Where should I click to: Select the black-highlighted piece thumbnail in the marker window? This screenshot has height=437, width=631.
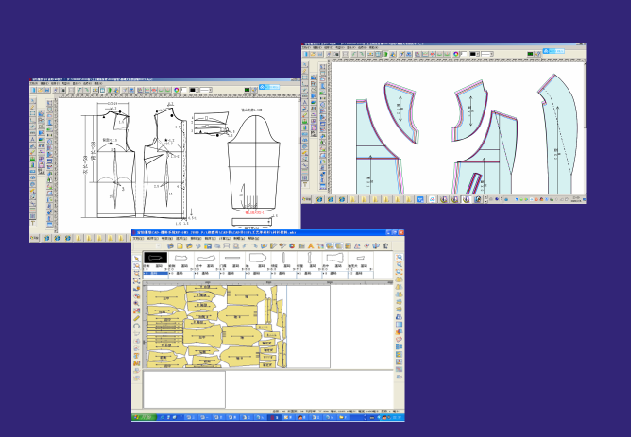pyautogui.click(x=153, y=258)
